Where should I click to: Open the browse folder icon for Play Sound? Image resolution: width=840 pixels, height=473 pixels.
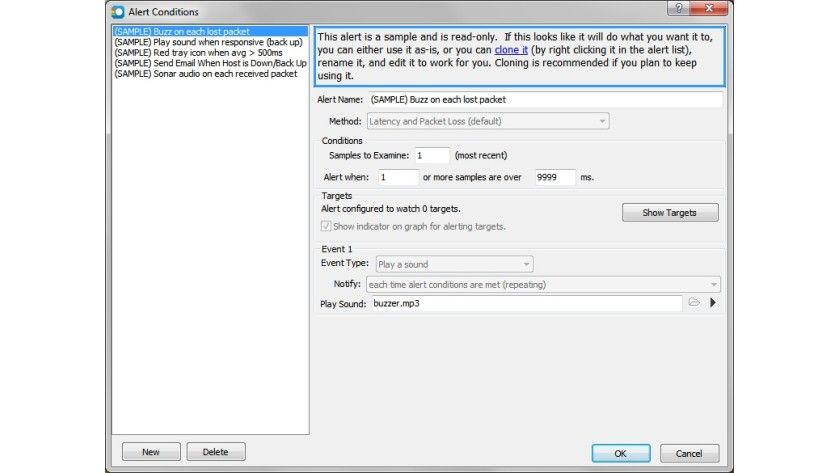(x=694, y=303)
